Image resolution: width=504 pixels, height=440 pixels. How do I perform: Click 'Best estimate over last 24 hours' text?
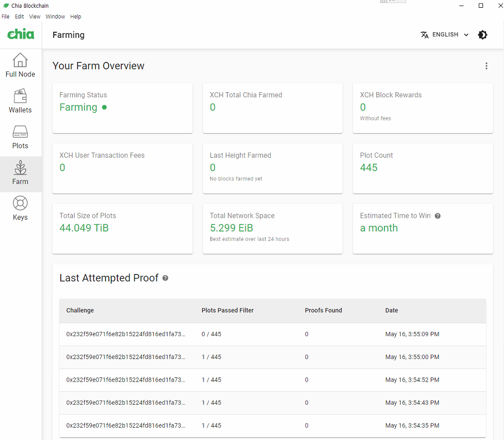coord(249,239)
